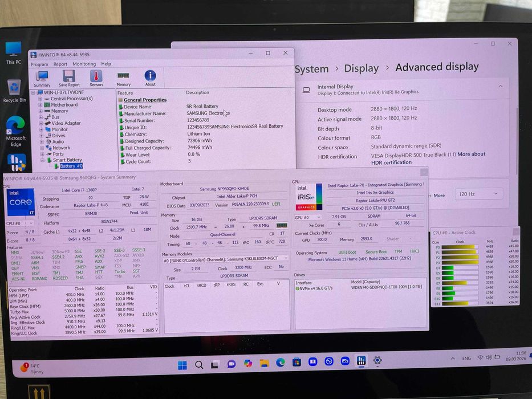Switch to HWiNFO taskbar icon
This screenshot has height=399, width=532.
[361, 361]
